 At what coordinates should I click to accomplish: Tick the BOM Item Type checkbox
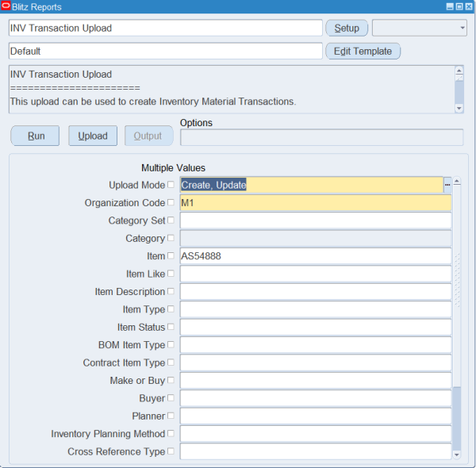tap(171, 344)
